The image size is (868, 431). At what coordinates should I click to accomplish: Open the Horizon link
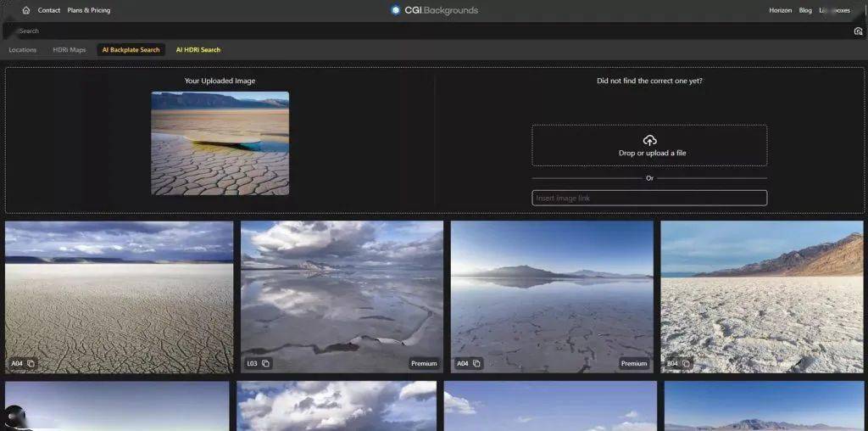(x=780, y=10)
